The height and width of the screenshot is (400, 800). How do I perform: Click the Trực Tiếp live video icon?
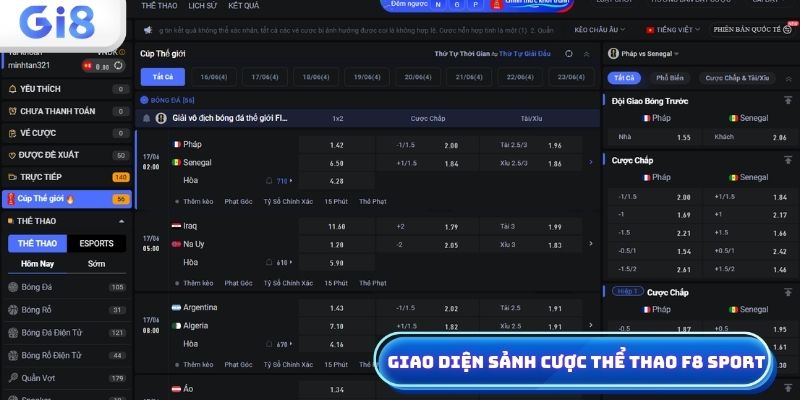[x=13, y=177]
